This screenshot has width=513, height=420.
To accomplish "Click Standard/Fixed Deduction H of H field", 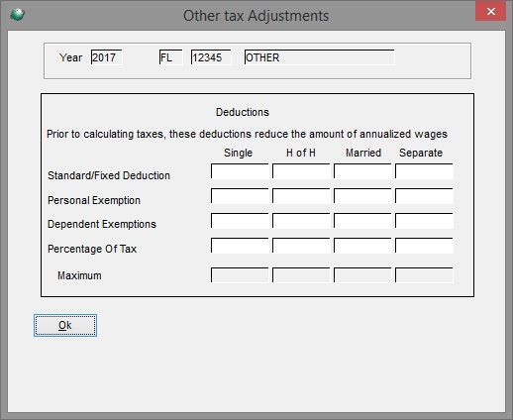I will click(x=301, y=171).
